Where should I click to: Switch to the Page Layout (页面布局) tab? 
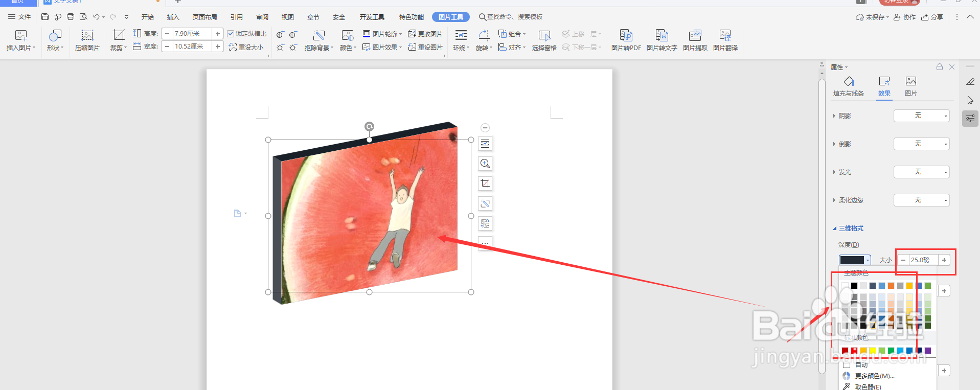[205, 17]
